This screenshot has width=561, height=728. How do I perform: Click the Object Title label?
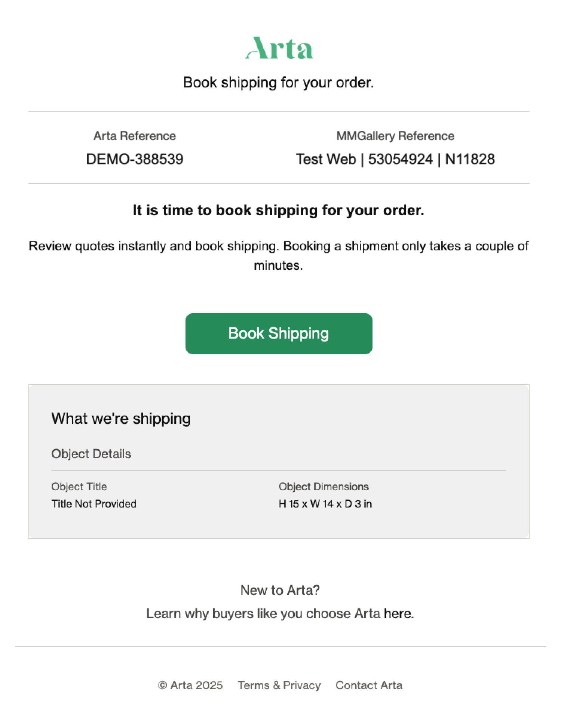pos(79,487)
